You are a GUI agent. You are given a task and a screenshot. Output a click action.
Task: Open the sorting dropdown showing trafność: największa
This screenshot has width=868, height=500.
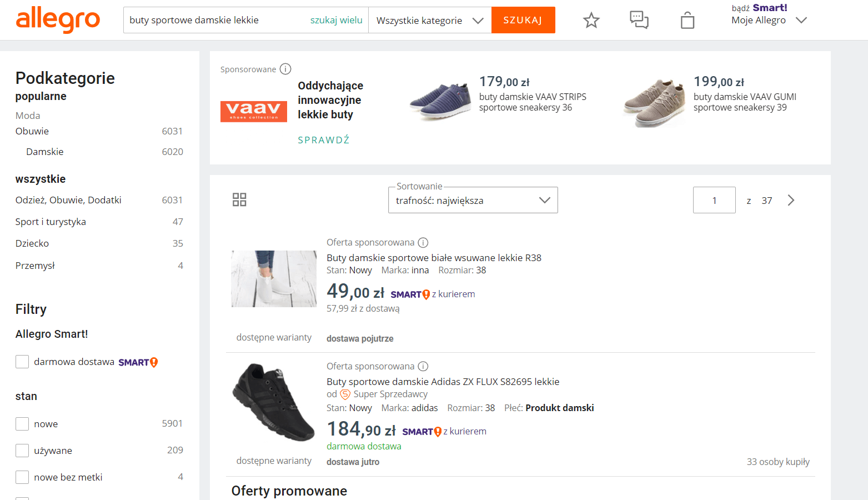click(473, 199)
